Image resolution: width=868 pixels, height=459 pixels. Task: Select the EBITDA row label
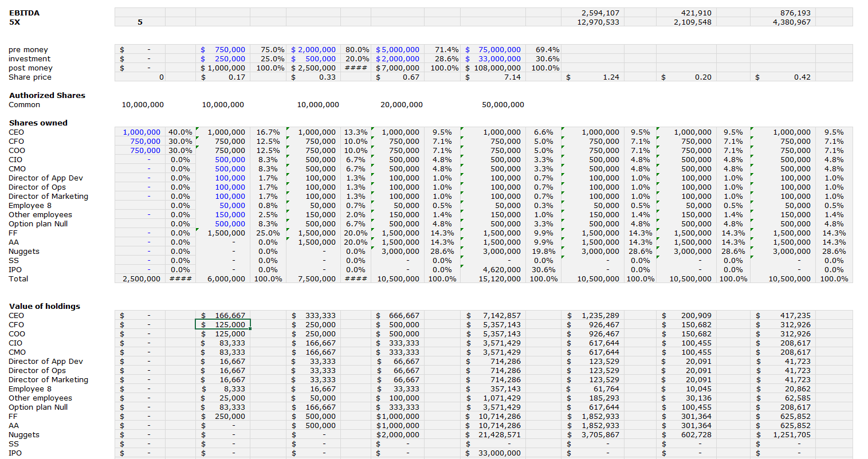25,13
